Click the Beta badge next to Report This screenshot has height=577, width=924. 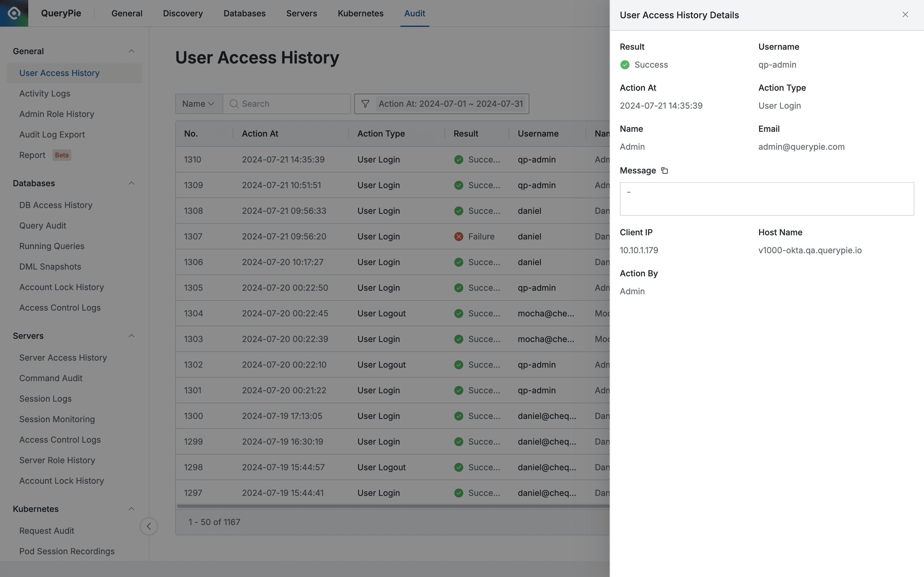click(x=62, y=155)
